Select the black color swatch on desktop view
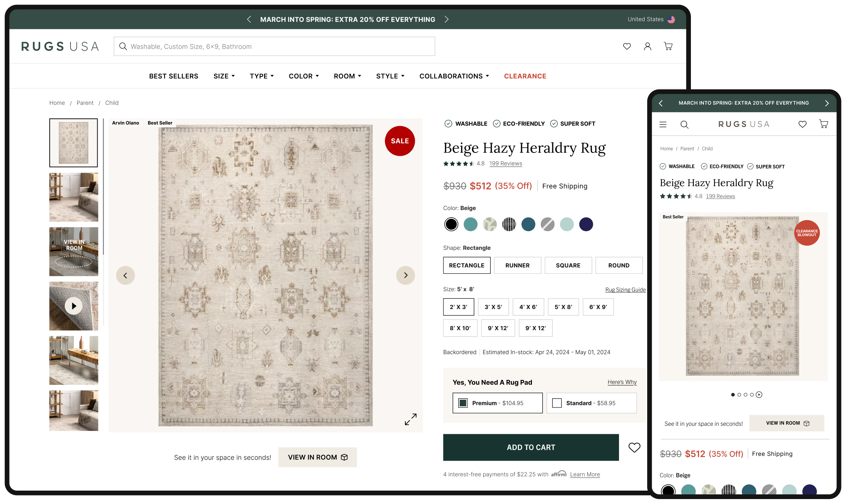The width and height of the screenshot is (846, 504). tap(451, 224)
